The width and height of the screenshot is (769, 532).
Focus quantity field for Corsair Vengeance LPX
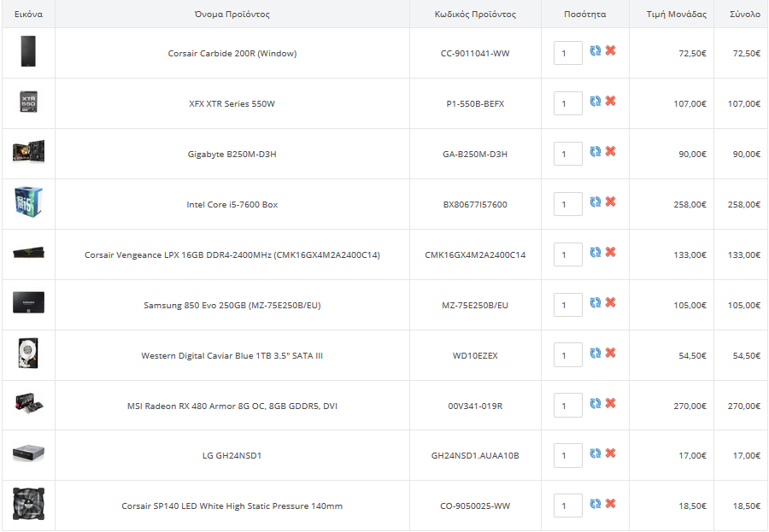click(568, 254)
